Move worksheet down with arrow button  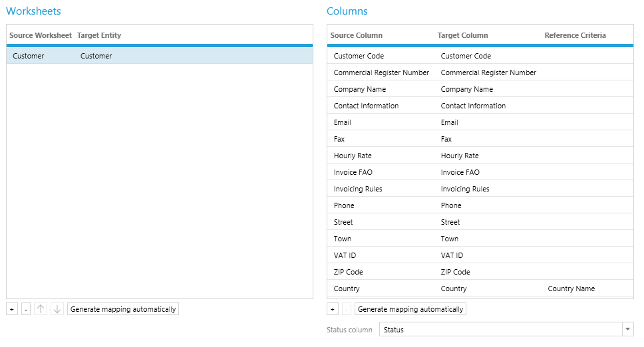point(57,309)
